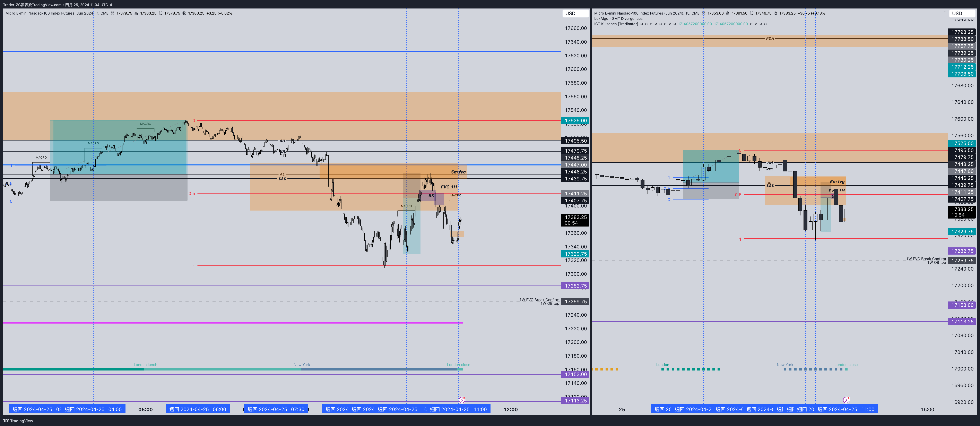
Task: Select the AH line label on left chart
Action: [x=282, y=141]
